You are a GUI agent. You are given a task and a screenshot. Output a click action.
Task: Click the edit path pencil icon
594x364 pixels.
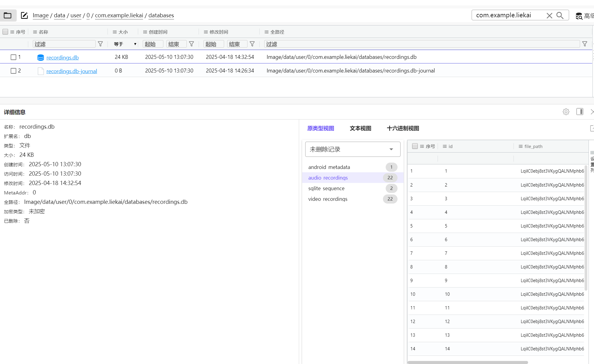24,15
